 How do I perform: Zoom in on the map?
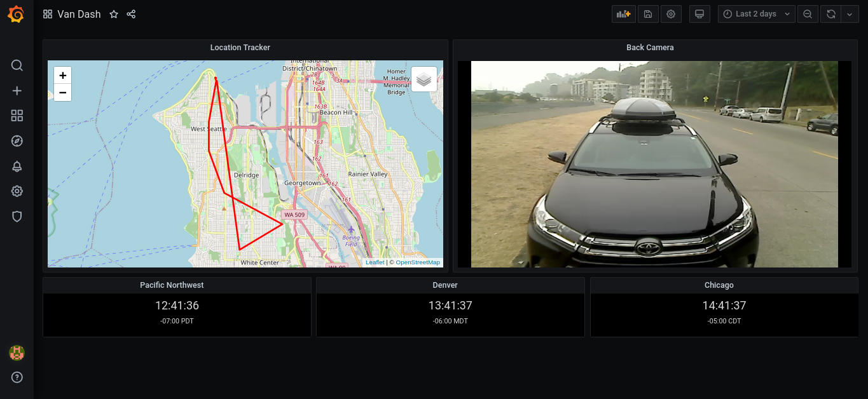(x=63, y=76)
